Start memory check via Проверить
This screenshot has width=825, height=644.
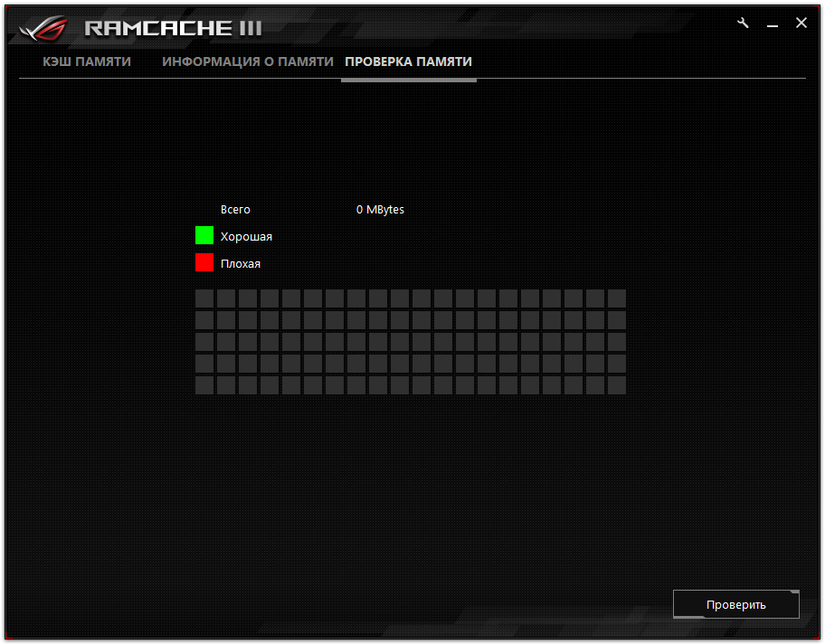click(x=735, y=604)
